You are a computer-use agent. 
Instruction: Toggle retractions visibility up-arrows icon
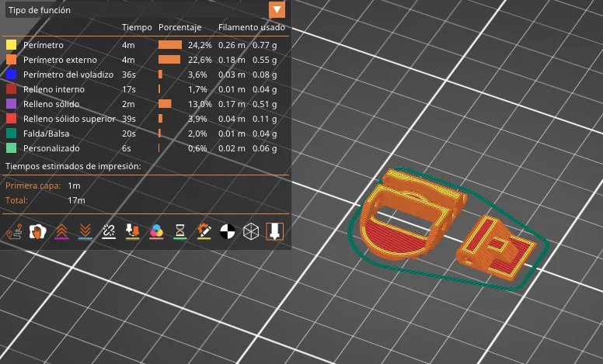[x=61, y=231]
